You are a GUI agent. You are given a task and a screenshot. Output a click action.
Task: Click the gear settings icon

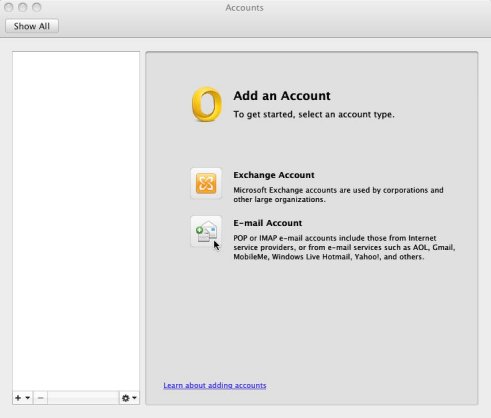pos(125,398)
